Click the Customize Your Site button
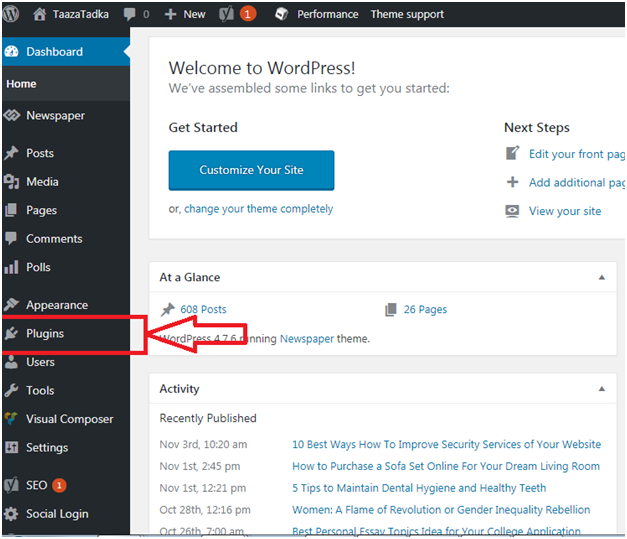This screenshot has height=539, width=627. pyautogui.click(x=251, y=170)
